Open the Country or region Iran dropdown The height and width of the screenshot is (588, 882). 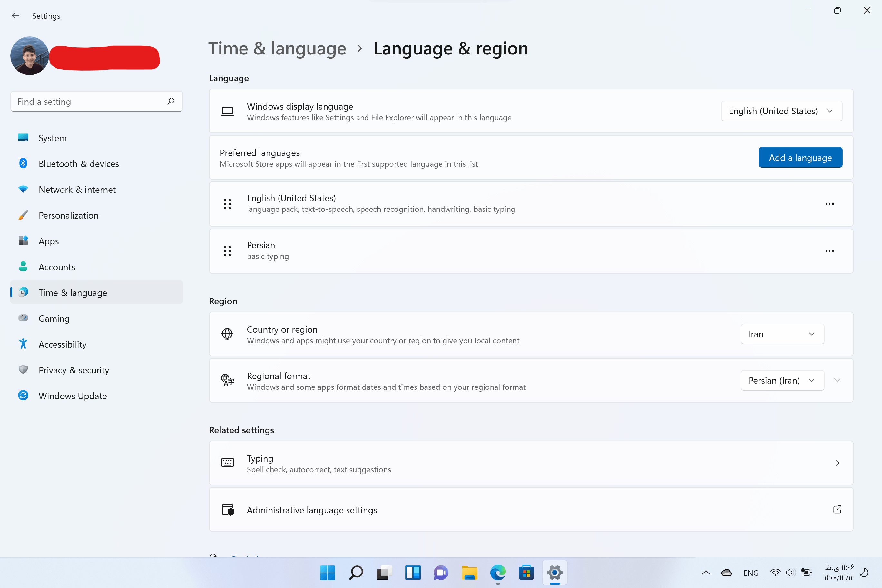[x=782, y=334]
